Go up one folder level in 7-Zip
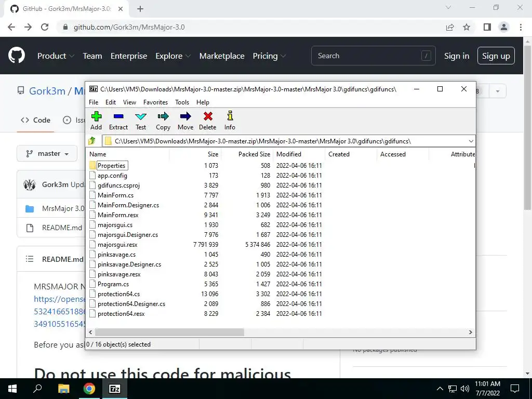The image size is (532, 399). (92, 141)
